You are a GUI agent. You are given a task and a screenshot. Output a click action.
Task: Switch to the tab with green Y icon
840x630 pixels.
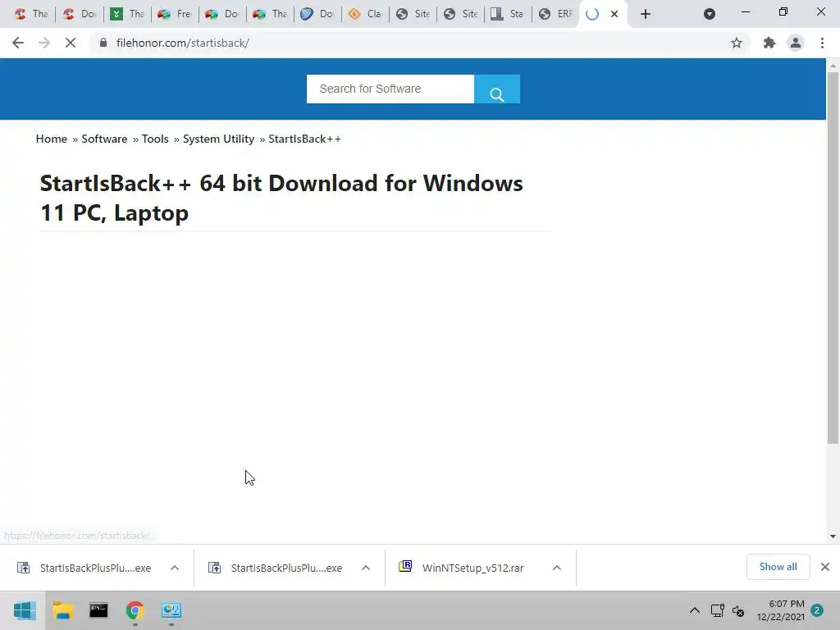click(127, 14)
